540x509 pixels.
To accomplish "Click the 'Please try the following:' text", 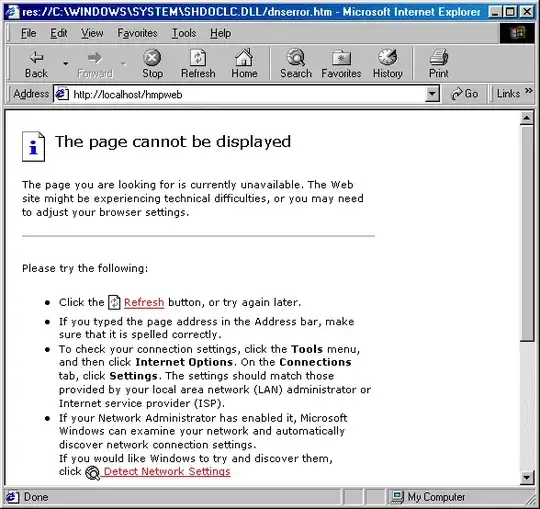I will 85,268.
